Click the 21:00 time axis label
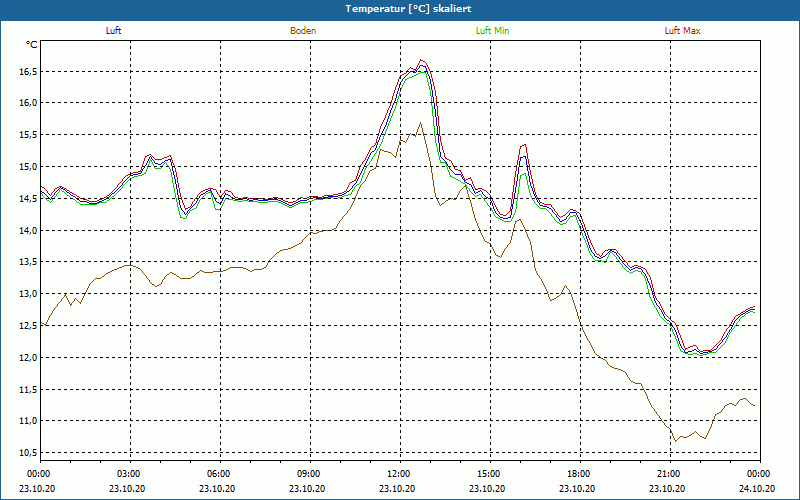 point(670,474)
